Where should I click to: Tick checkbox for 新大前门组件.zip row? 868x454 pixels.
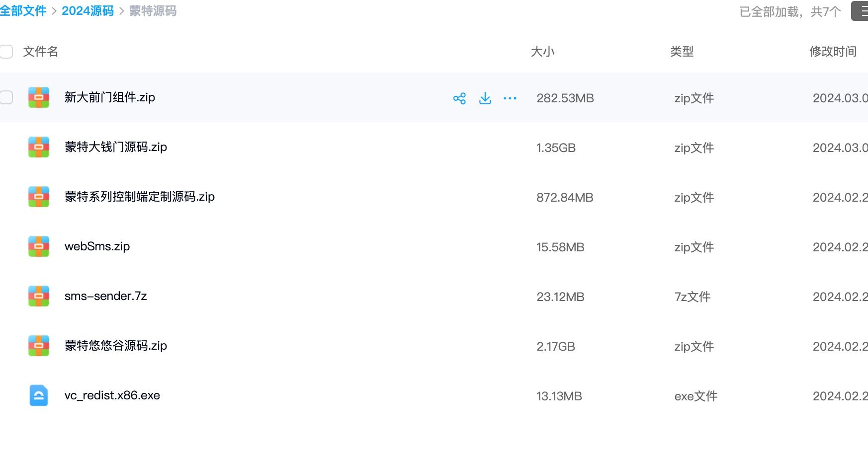(6, 97)
